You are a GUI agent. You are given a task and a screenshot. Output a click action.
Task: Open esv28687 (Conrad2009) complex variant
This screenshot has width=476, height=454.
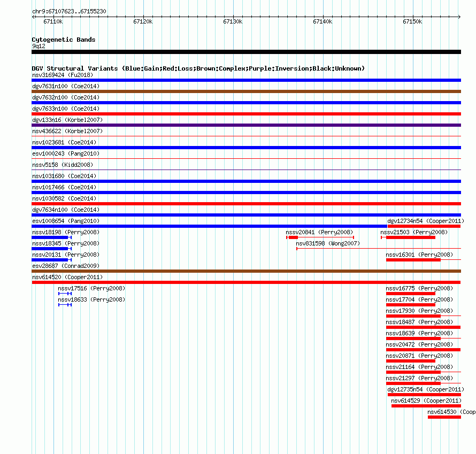click(x=246, y=271)
